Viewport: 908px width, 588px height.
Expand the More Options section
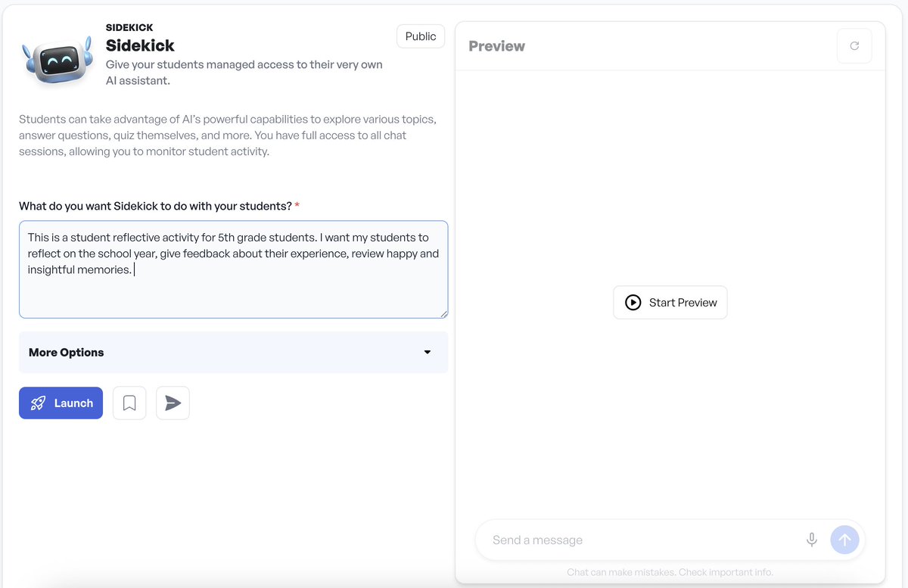(x=233, y=353)
